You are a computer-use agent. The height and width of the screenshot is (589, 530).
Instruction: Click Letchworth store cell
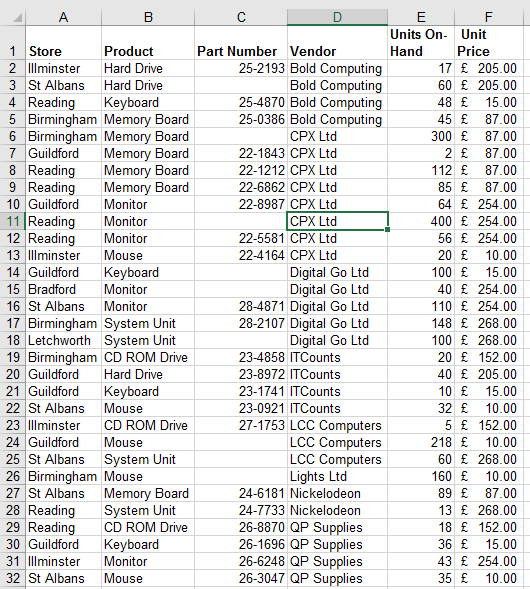click(63, 340)
